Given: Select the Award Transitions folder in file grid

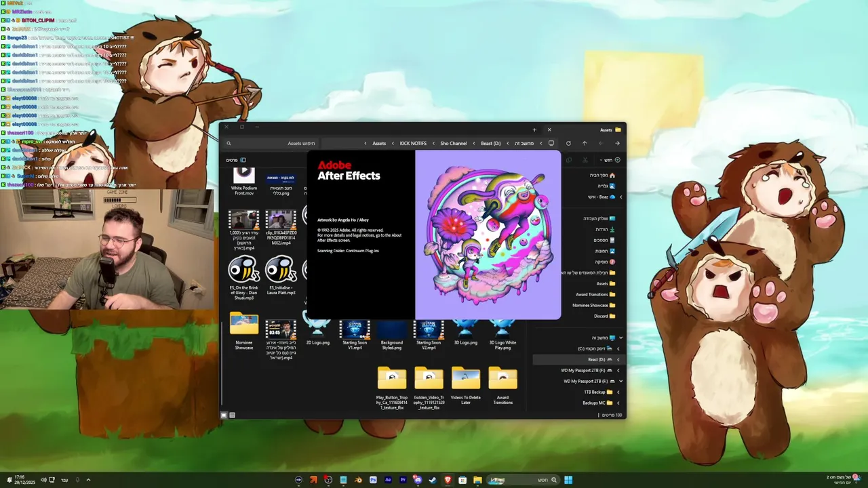Looking at the screenshot, I should tap(502, 386).
